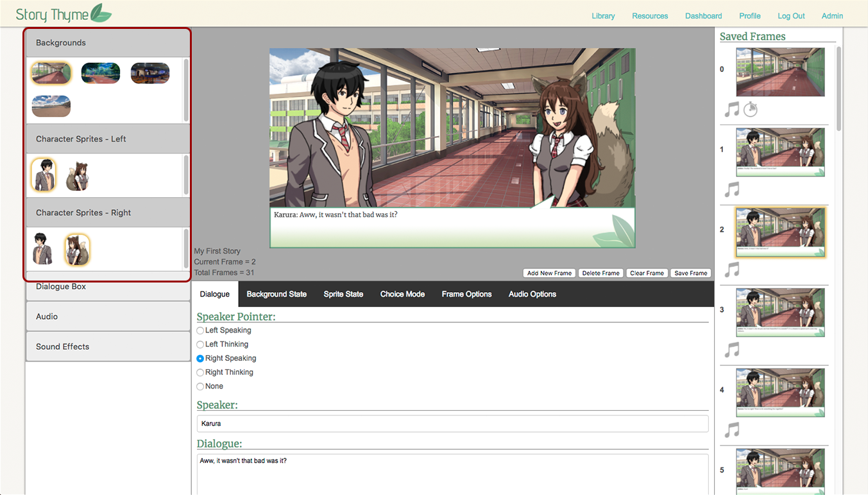868x495 pixels.
Task: Open saved frame 3 thumbnail
Action: [780, 313]
